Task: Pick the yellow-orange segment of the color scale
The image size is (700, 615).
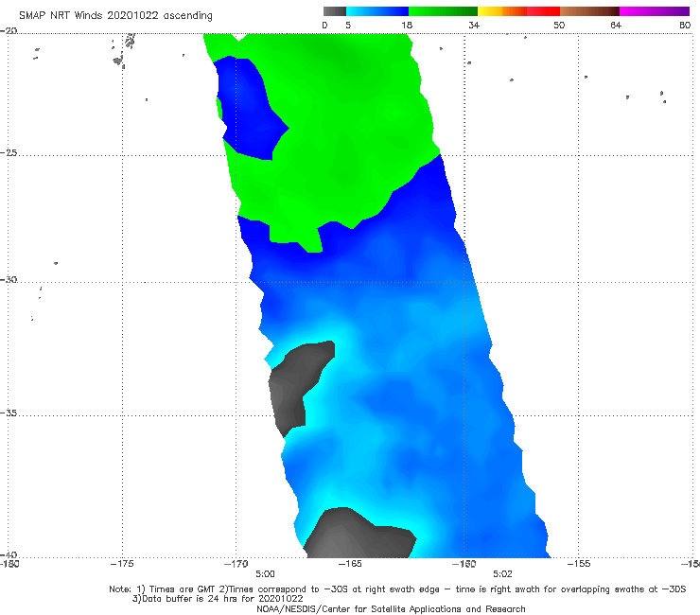Action: (502, 11)
